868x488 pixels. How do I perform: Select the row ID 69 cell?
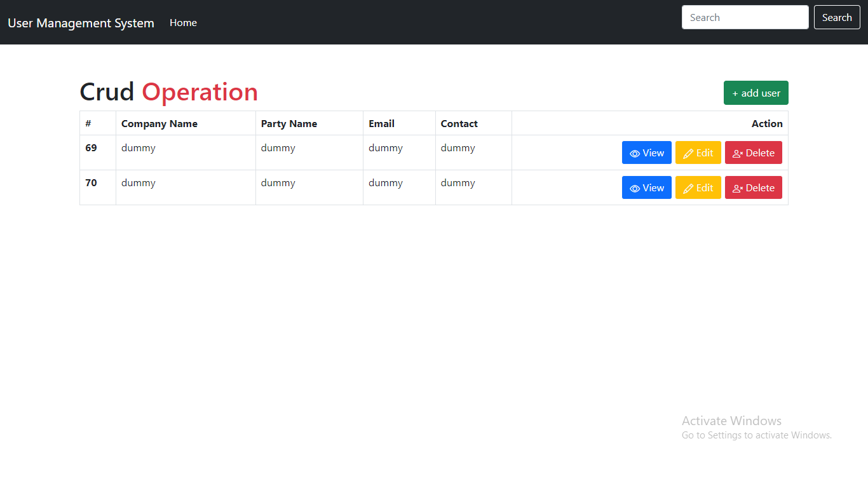[x=92, y=148]
